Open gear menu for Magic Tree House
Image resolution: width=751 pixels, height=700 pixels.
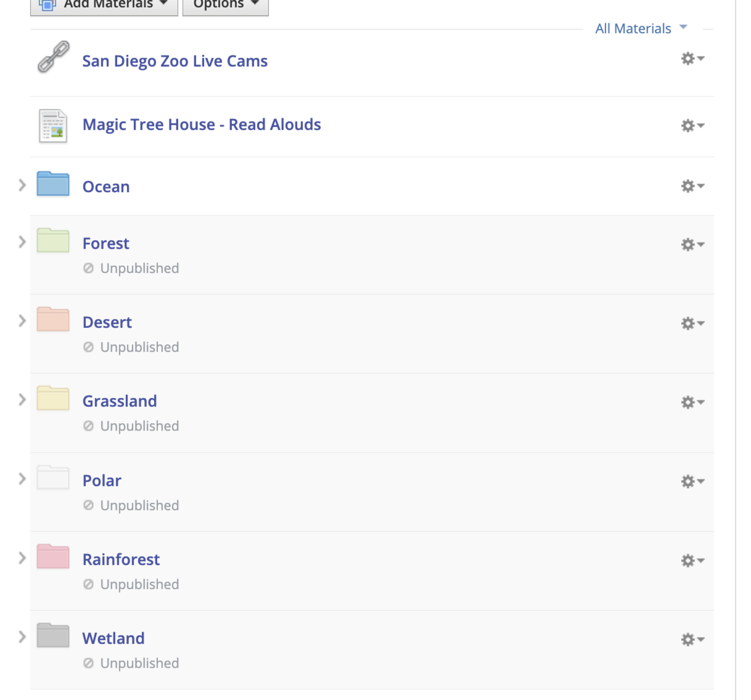click(692, 125)
